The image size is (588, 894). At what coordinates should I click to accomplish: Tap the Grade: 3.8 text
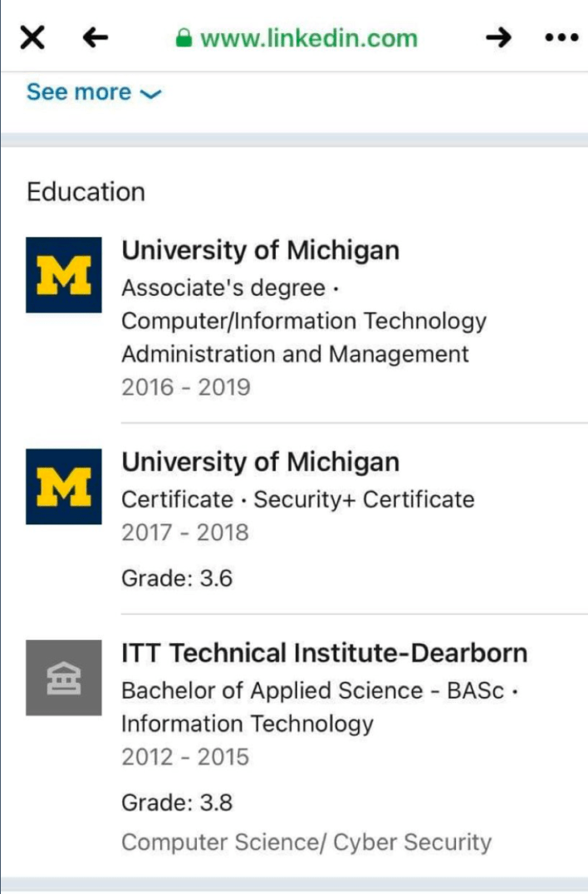(x=177, y=803)
